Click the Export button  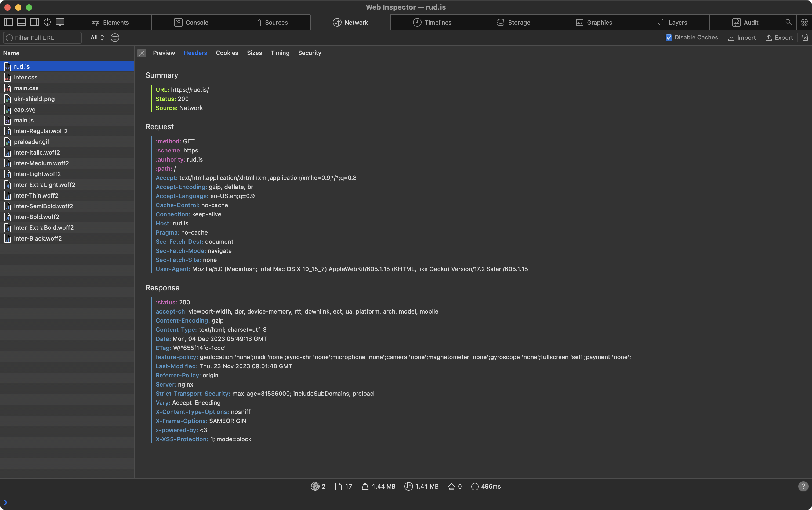(779, 37)
